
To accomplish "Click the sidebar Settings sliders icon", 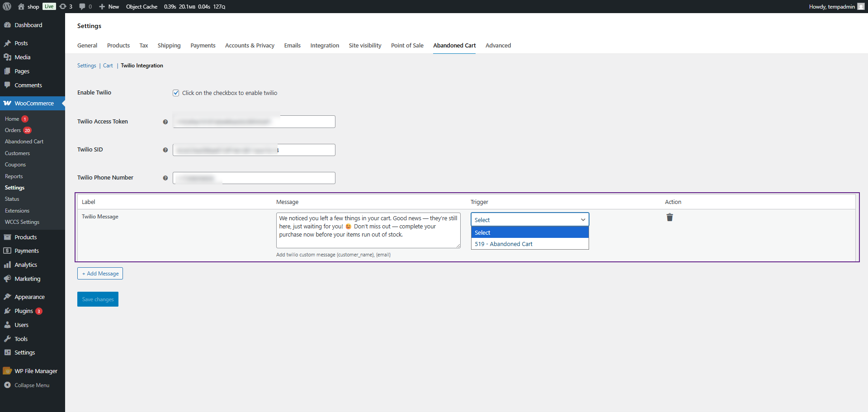I will 7,352.
